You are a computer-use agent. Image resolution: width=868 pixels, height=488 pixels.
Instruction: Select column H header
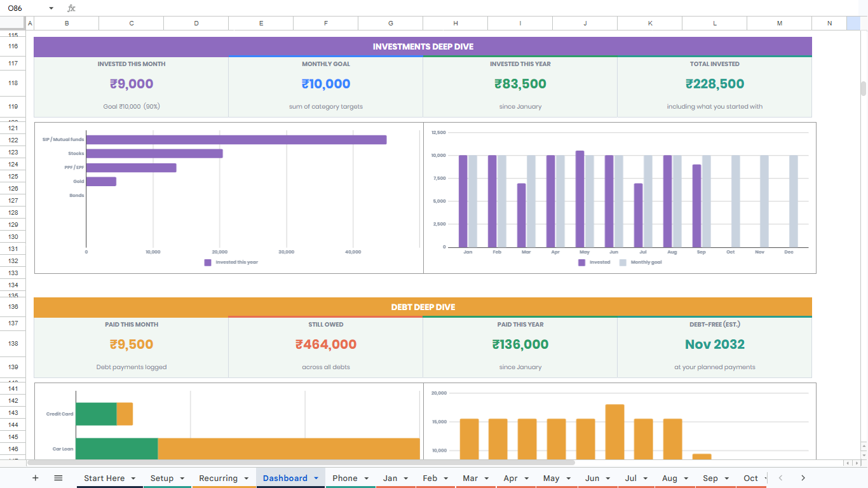[456, 23]
